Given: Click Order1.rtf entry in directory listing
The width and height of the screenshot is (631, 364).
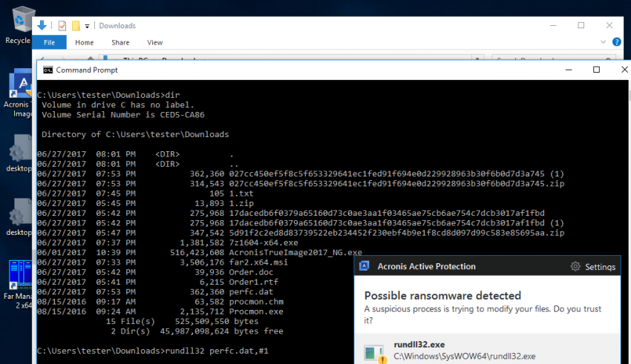Looking at the screenshot, I should point(254,282).
